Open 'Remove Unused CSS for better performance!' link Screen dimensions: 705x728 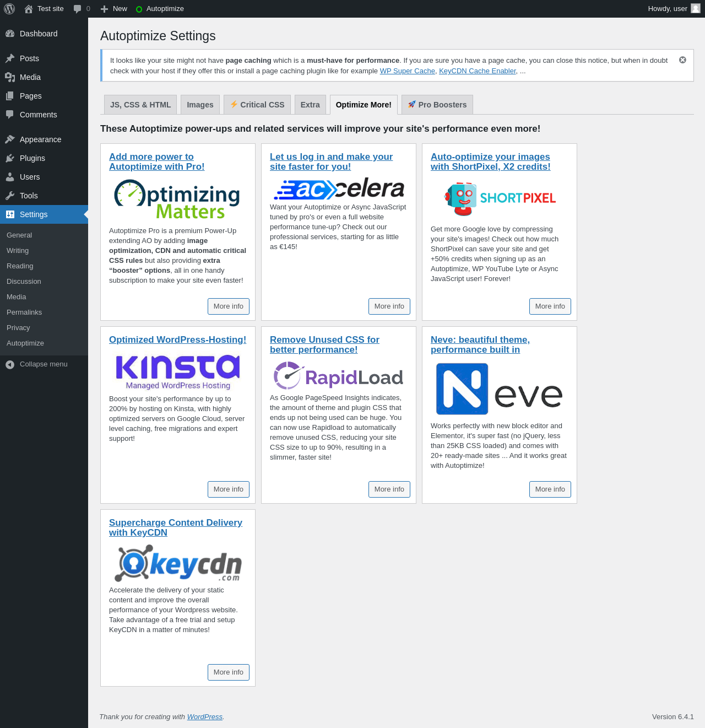coord(324,344)
